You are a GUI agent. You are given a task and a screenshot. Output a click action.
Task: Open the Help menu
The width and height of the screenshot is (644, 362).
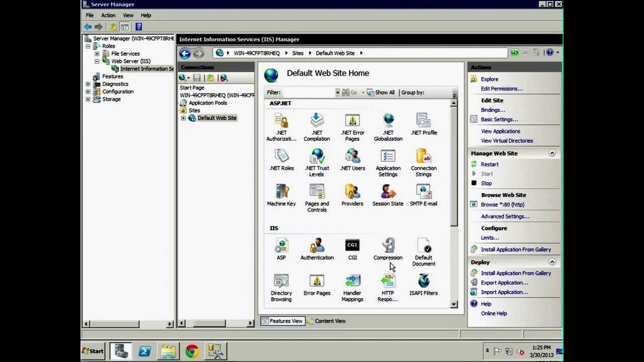[x=146, y=16]
